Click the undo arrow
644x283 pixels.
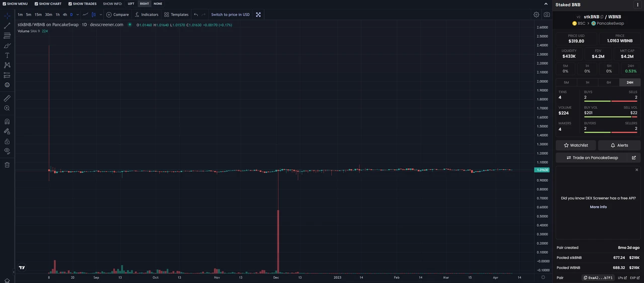point(196,15)
